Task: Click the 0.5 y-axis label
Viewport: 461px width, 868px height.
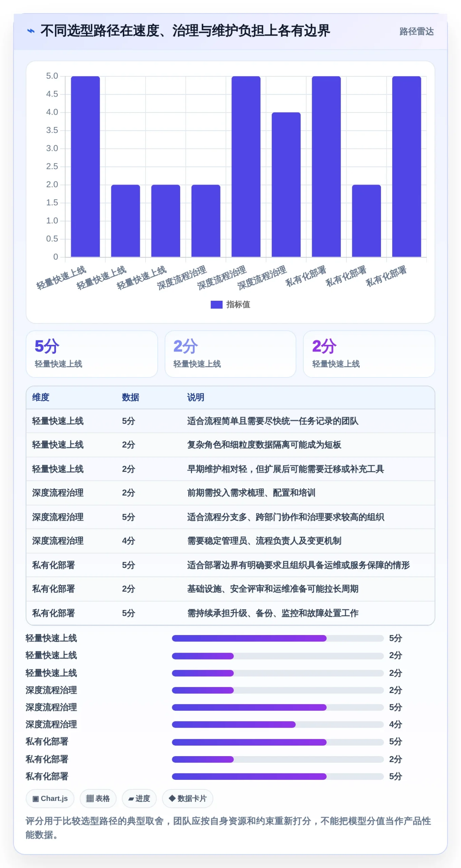Action: 52,239
